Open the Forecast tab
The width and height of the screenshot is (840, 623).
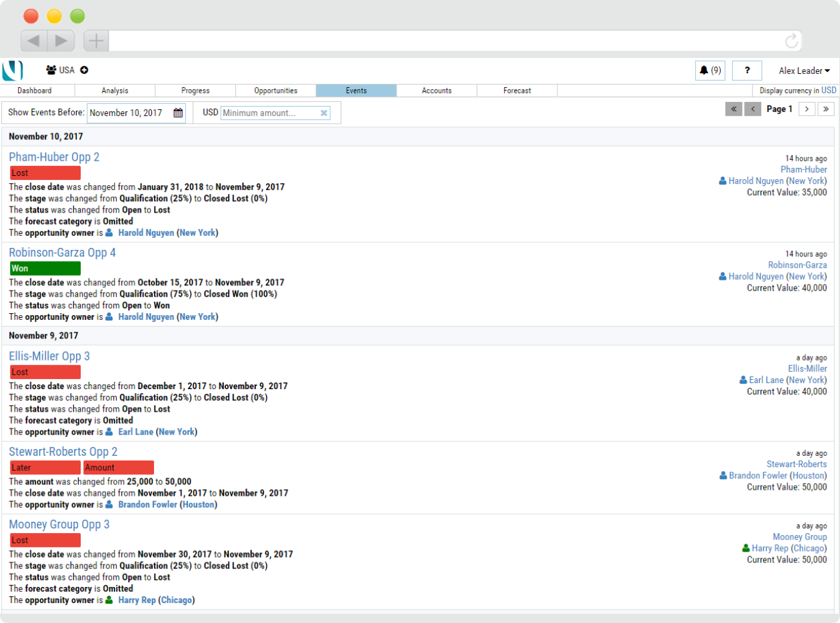(x=517, y=91)
